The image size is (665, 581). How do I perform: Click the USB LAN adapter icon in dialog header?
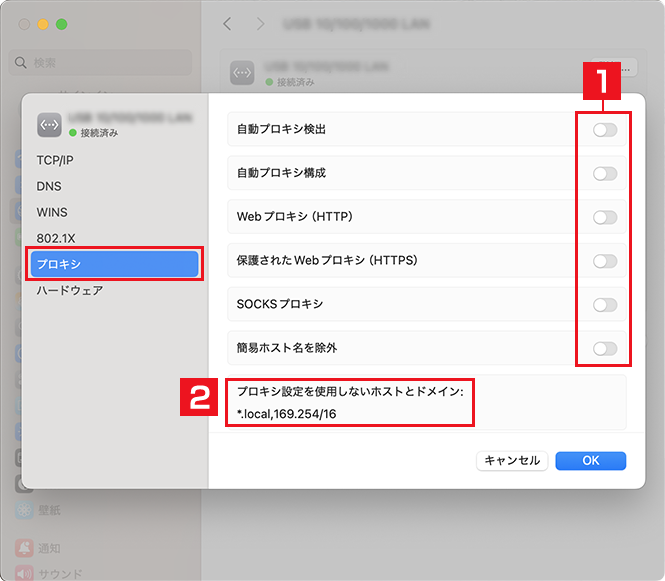pos(50,124)
